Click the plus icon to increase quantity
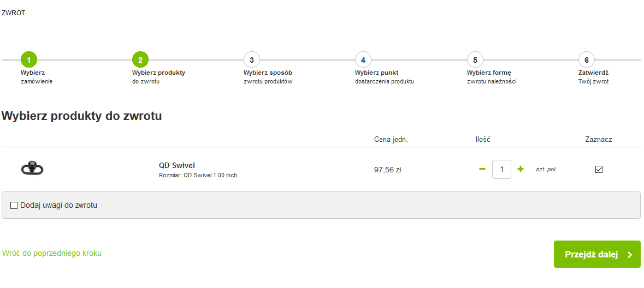 coord(521,169)
